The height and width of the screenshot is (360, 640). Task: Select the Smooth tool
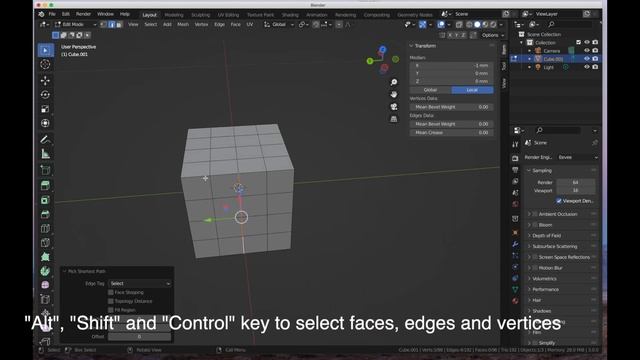point(45,285)
